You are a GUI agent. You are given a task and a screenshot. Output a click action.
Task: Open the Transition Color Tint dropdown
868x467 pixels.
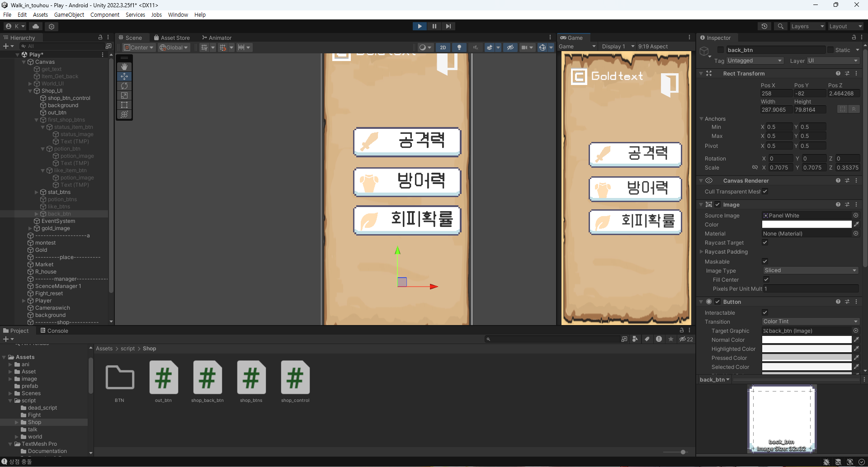coord(810,321)
